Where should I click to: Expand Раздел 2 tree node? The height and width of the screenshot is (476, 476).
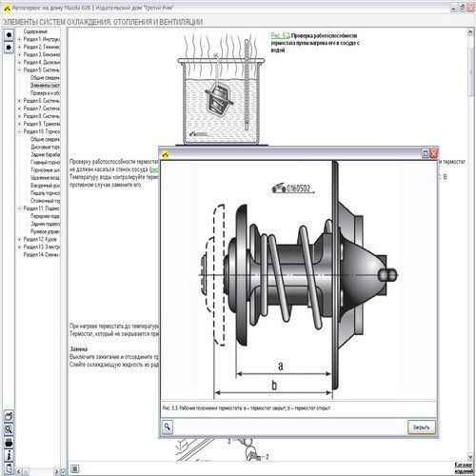(x=20, y=47)
